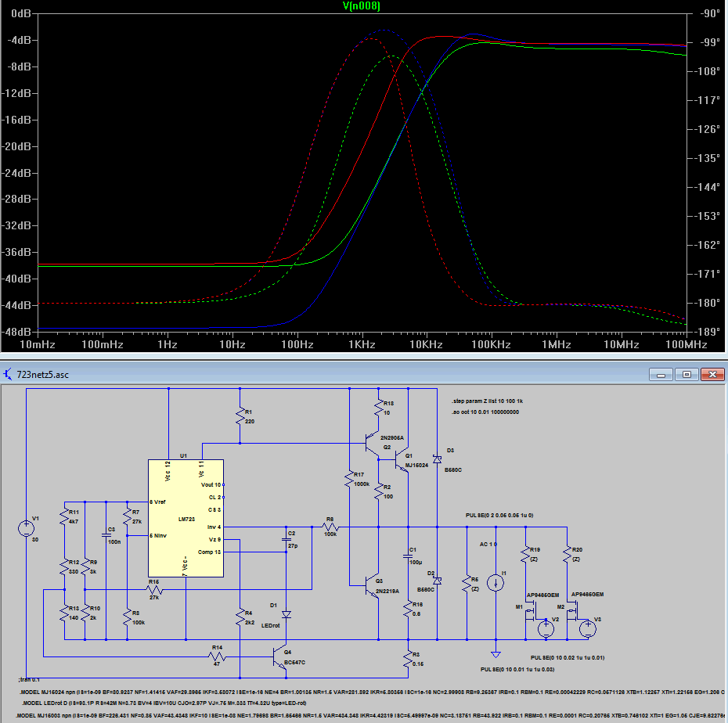
Task: Select resistor R2 100 symbol
Action: pos(379,492)
